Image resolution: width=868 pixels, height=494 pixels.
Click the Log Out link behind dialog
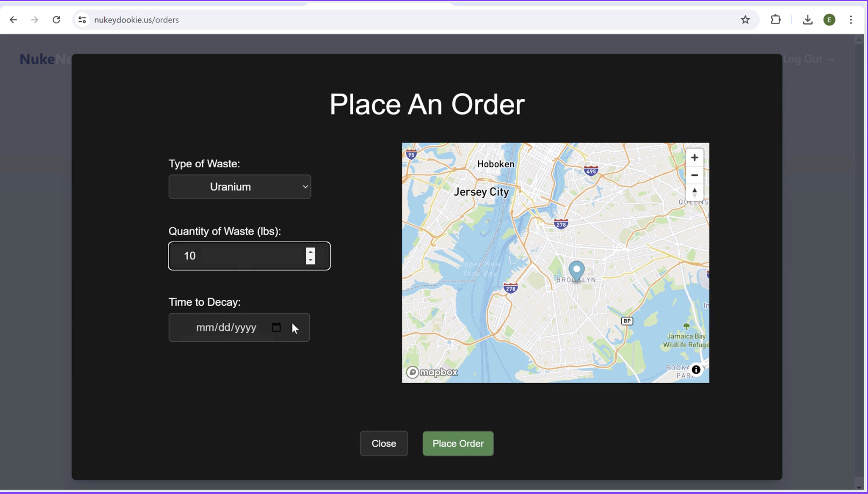click(808, 59)
